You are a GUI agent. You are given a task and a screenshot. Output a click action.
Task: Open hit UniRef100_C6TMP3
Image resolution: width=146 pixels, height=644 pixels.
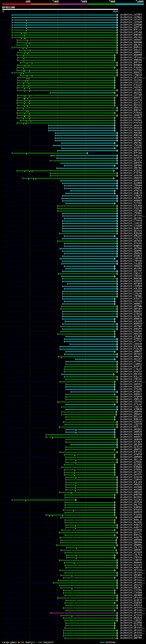point(131,15)
